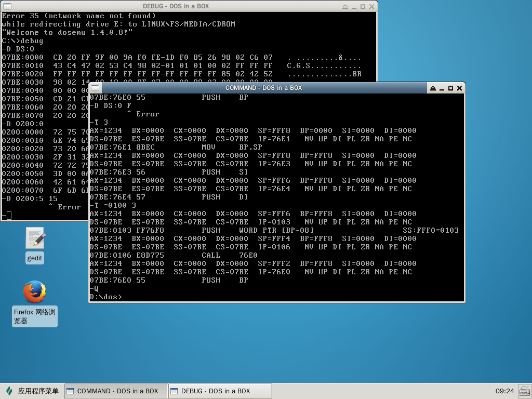This screenshot has height=399, width=532.
Task: Switch to DEBUG - DOS in a BOX taskbar item
Action: click(x=220, y=391)
